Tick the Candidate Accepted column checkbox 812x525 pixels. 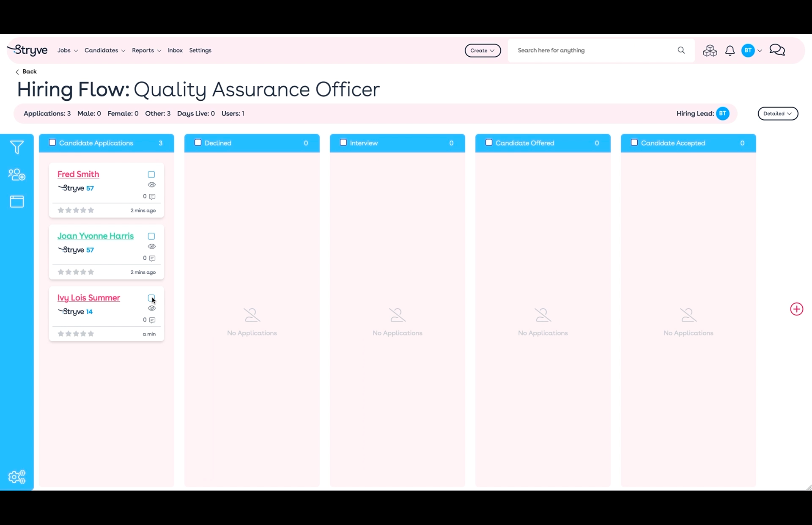634,143
